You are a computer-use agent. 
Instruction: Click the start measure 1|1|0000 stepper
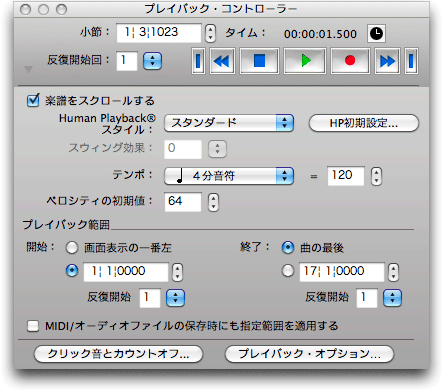[177, 272]
